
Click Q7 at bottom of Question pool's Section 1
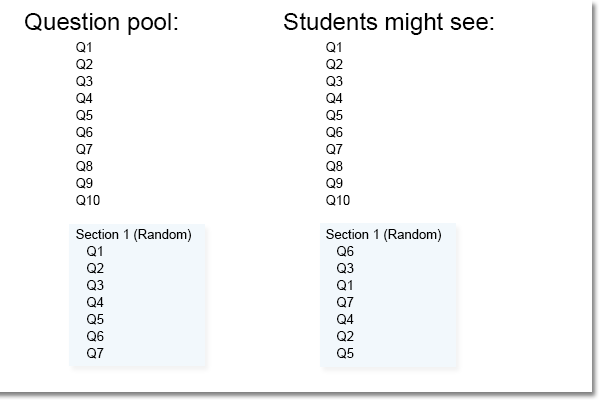click(x=95, y=354)
